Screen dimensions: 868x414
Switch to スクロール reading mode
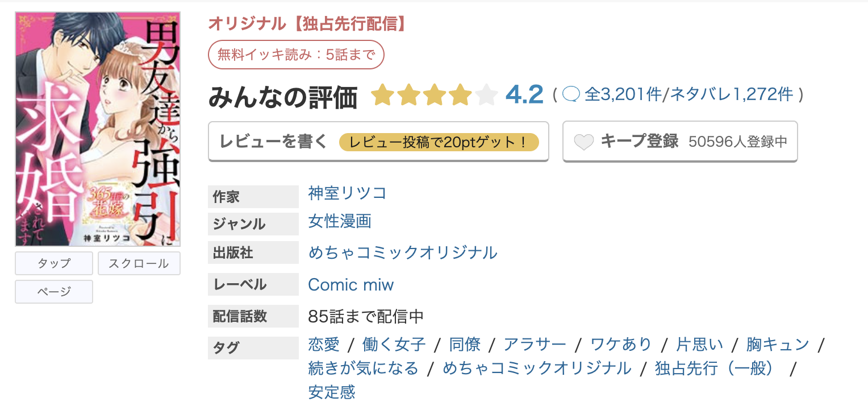point(139,263)
